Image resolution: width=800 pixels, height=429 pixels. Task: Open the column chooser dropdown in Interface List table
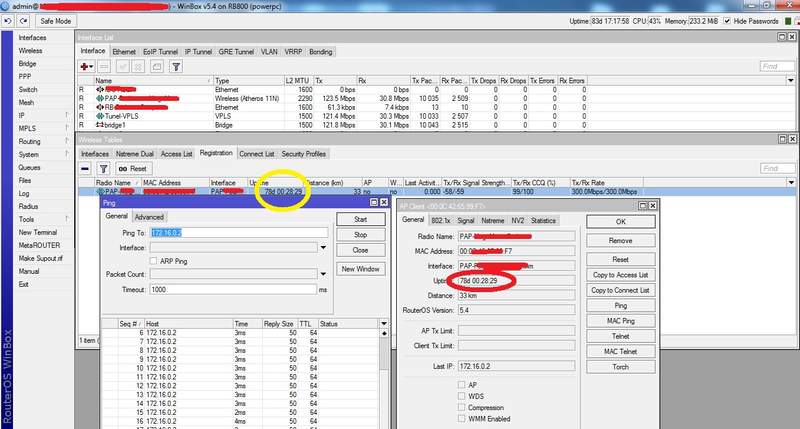(x=790, y=81)
